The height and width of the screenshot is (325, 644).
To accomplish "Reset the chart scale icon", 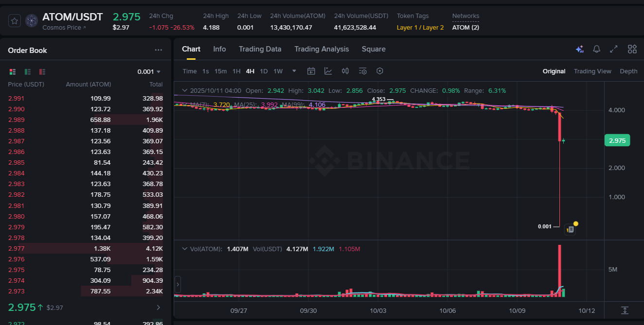I will click(625, 310).
